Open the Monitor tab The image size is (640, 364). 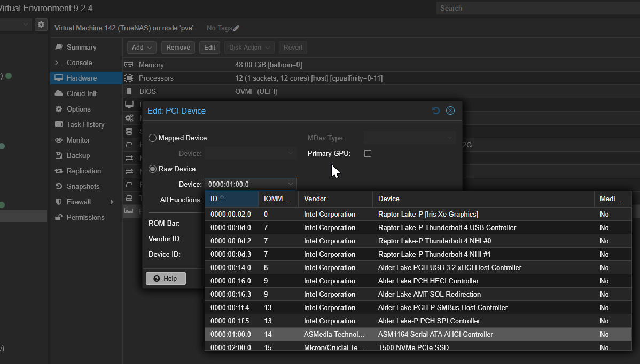86,140
